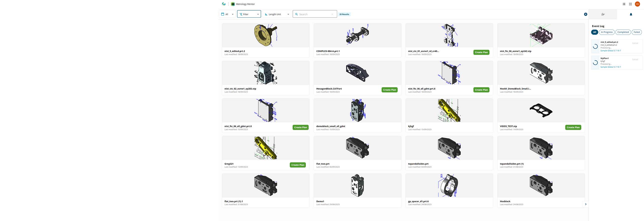Toggle the light/dark theme sun icon
This screenshot has height=221, width=644.
(x=624, y=4)
